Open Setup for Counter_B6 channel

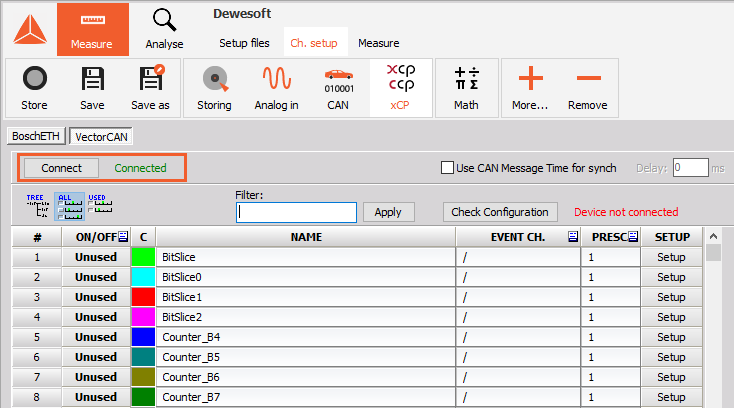[671, 377]
